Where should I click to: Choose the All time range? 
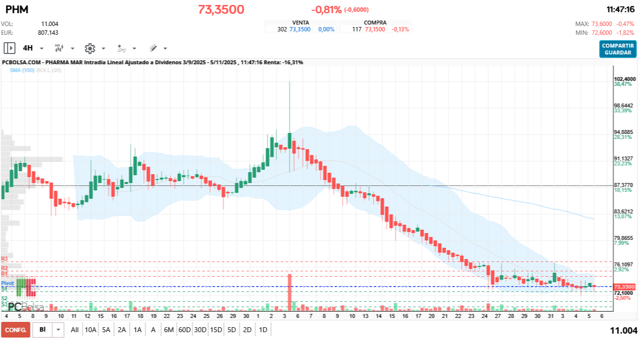tap(75, 330)
